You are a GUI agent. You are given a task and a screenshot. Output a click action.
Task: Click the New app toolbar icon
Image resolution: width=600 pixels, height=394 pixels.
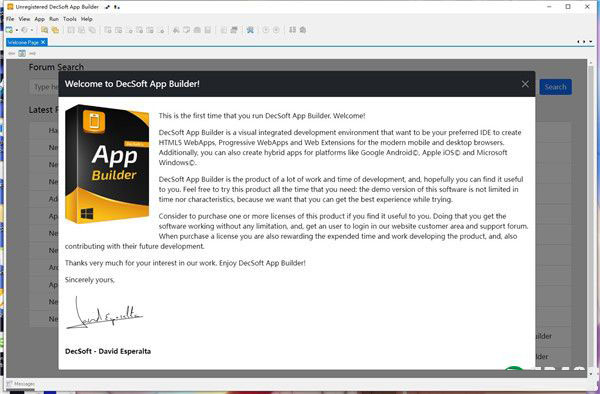click(9, 30)
